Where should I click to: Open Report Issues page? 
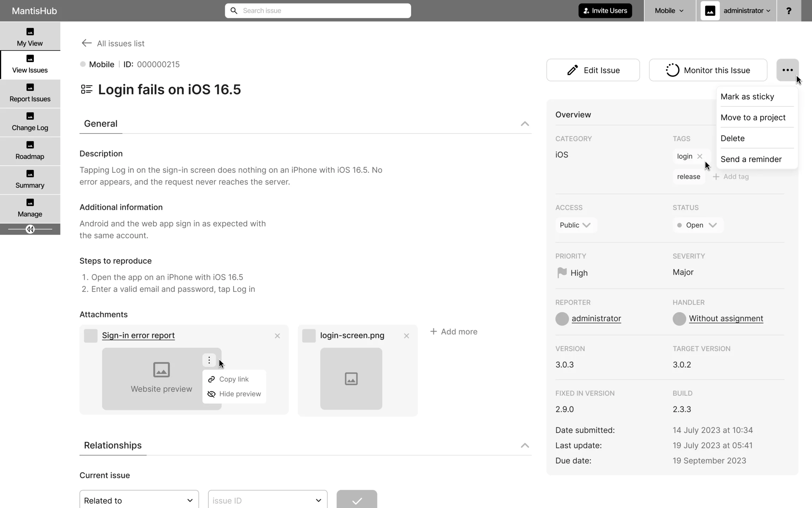click(30, 94)
